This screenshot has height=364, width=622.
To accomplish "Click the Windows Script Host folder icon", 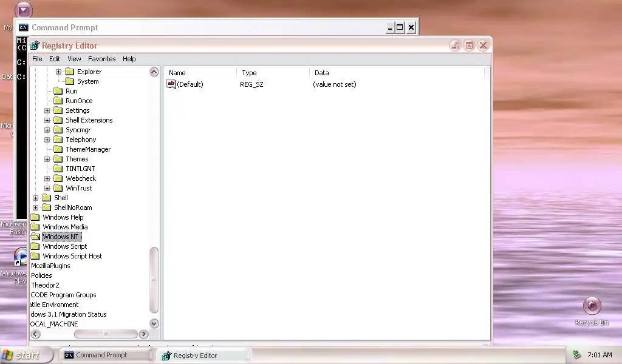I will [x=35, y=256].
